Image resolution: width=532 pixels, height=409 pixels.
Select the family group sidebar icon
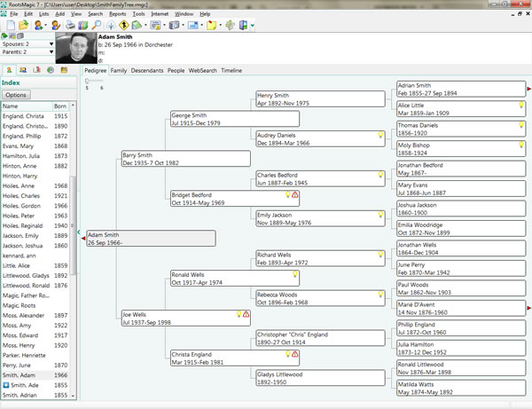[23, 70]
